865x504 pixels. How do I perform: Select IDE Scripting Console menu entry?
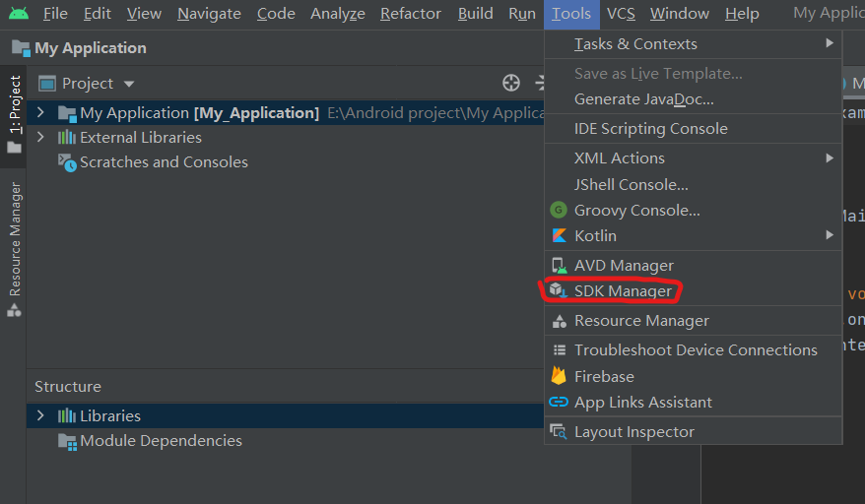point(694,129)
